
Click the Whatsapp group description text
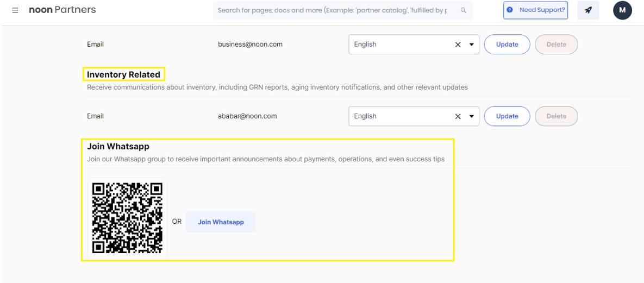point(266,159)
